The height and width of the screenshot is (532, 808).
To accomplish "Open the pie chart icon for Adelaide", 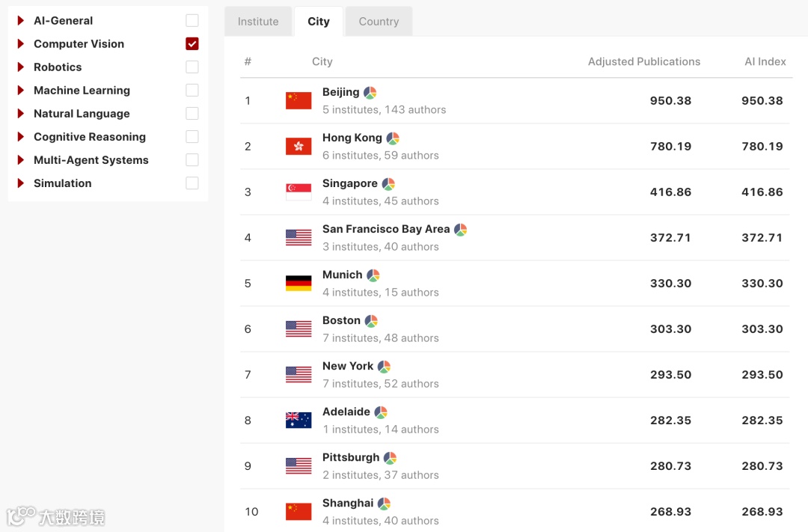I will point(381,412).
